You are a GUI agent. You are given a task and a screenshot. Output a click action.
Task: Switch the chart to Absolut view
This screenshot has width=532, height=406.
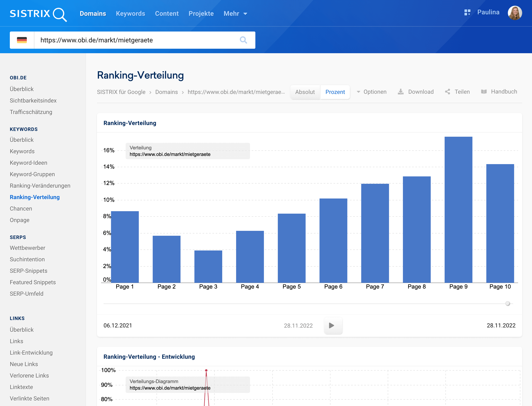click(305, 92)
